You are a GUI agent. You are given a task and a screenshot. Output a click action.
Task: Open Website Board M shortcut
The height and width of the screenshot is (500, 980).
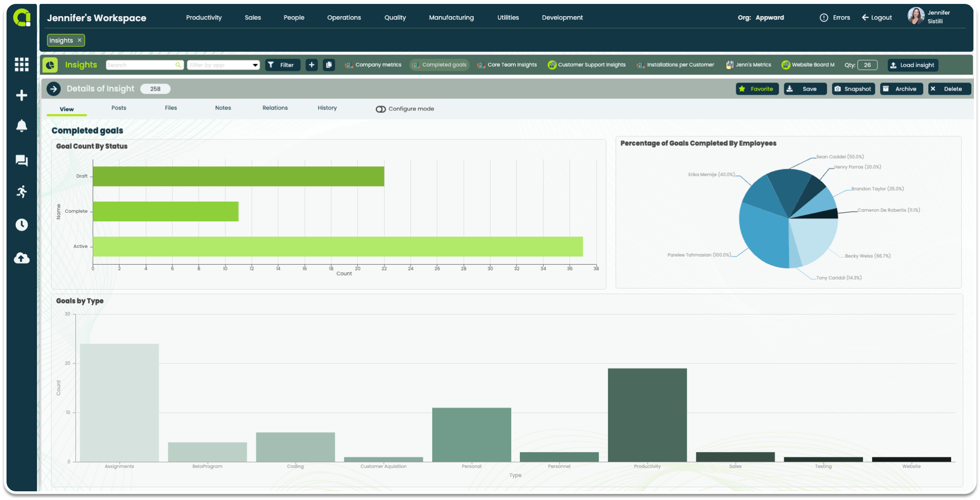click(808, 65)
